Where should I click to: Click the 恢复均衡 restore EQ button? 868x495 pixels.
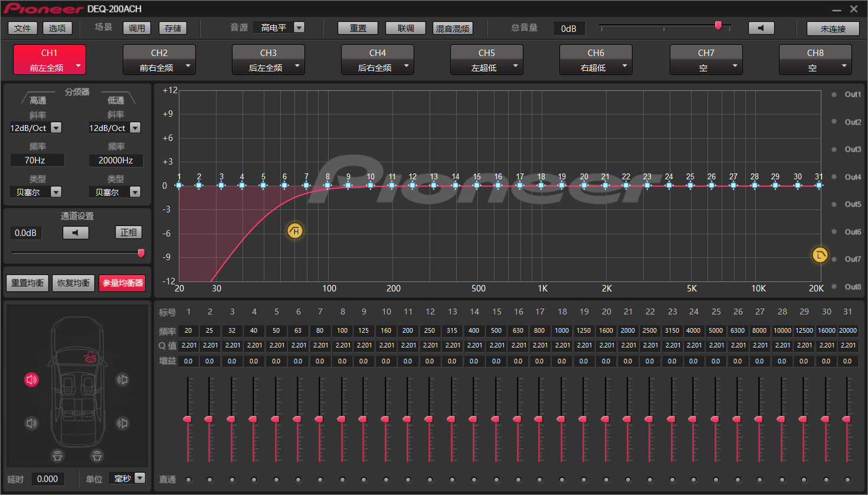click(73, 283)
